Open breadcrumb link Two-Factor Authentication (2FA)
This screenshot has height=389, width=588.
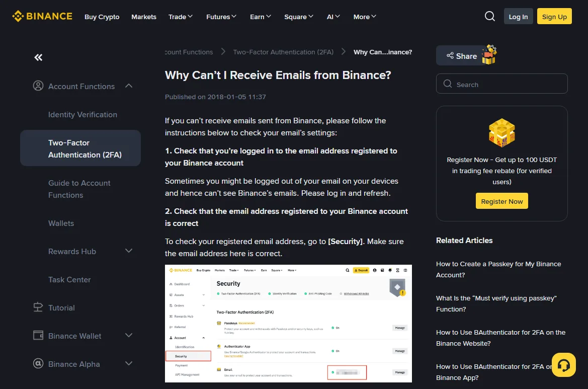click(283, 52)
